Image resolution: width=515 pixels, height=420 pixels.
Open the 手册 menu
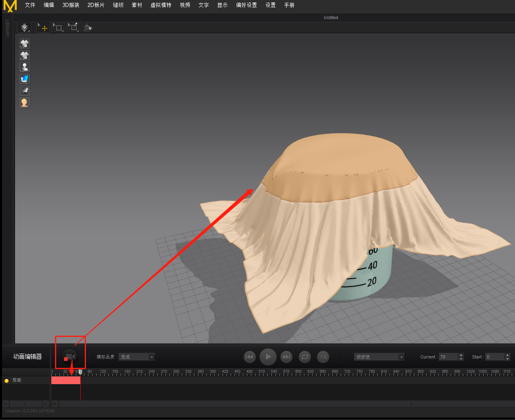coord(289,5)
